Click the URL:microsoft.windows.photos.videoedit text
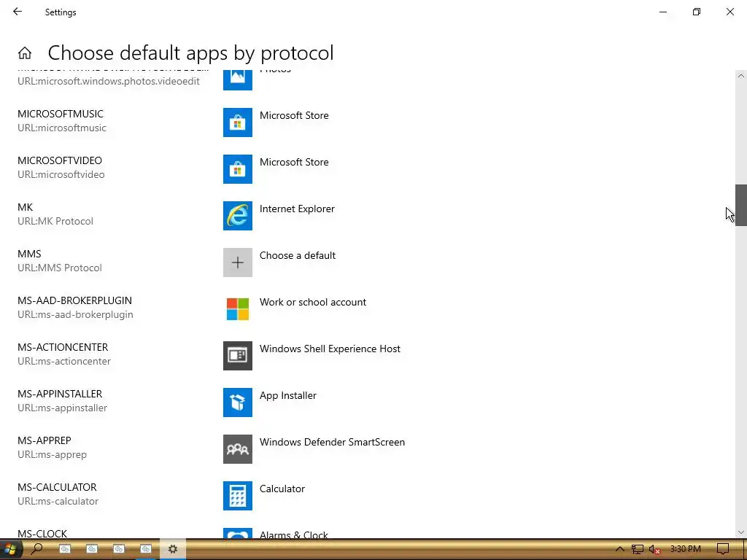 point(109,81)
